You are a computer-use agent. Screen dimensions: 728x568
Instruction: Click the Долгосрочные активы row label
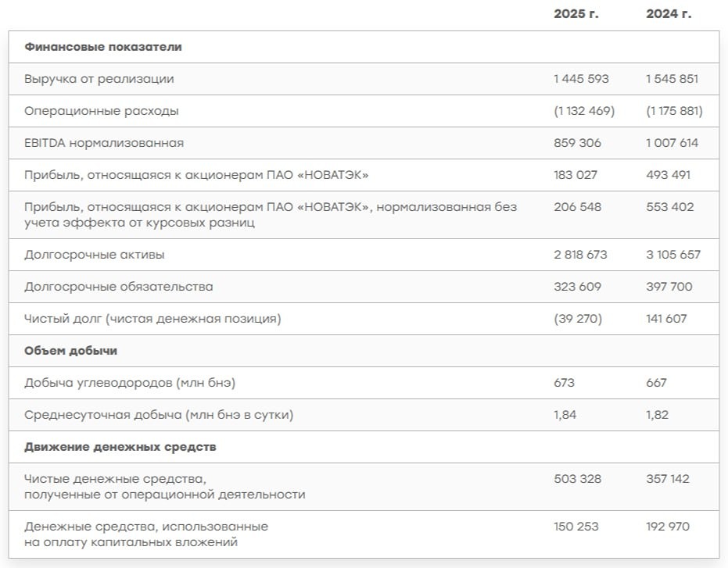95,255
